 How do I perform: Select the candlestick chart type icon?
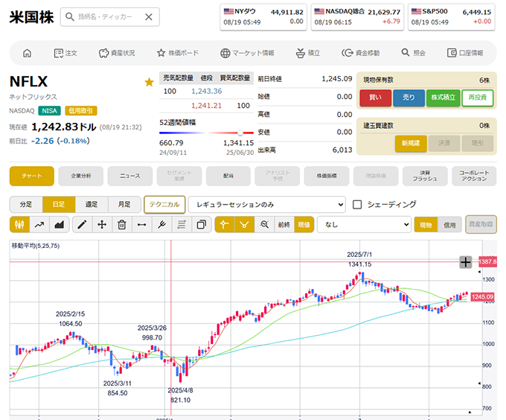(20, 224)
